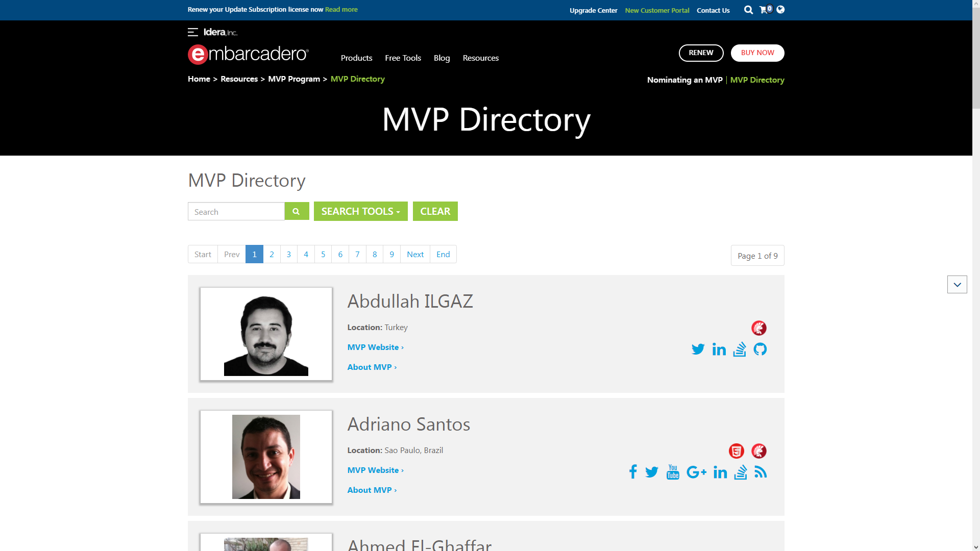
Task: Go to pagination page 6
Action: click(x=340, y=254)
